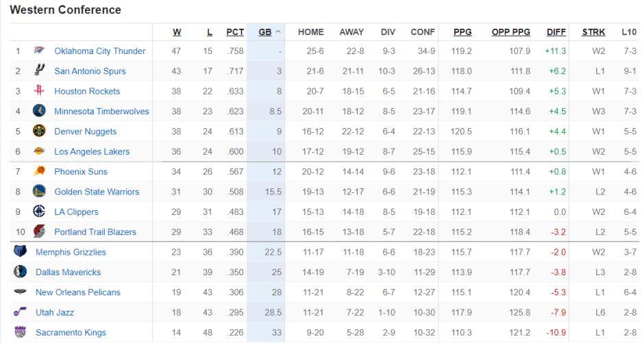Click the Utah Jazz logo icon
The width and height of the screenshot is (644, 343).
(20, 312)
